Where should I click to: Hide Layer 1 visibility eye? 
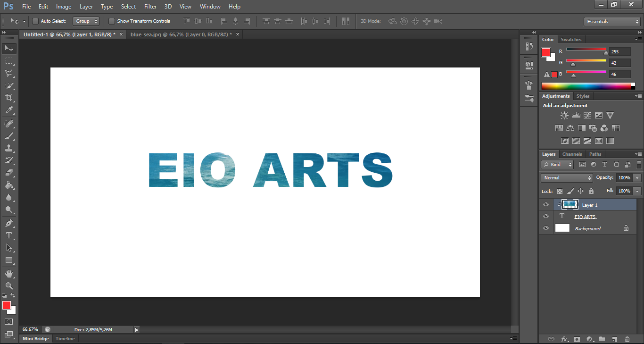[546, 205]
